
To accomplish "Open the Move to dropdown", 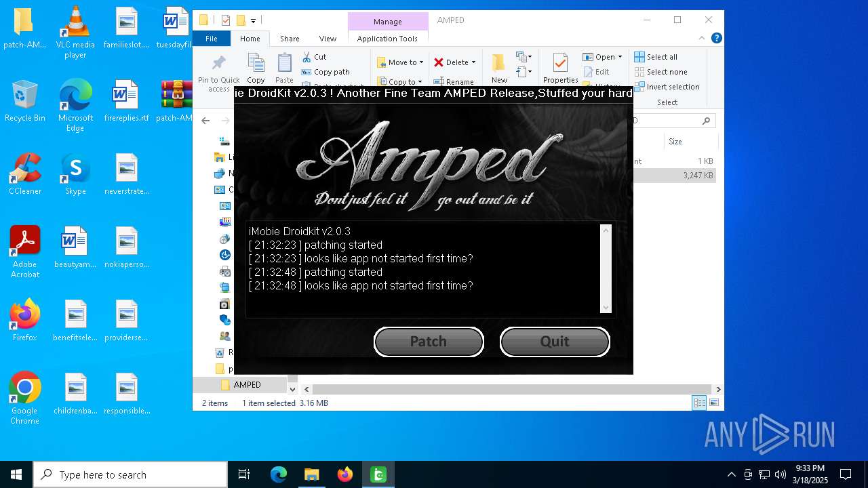I will click(x=400, y=62).
